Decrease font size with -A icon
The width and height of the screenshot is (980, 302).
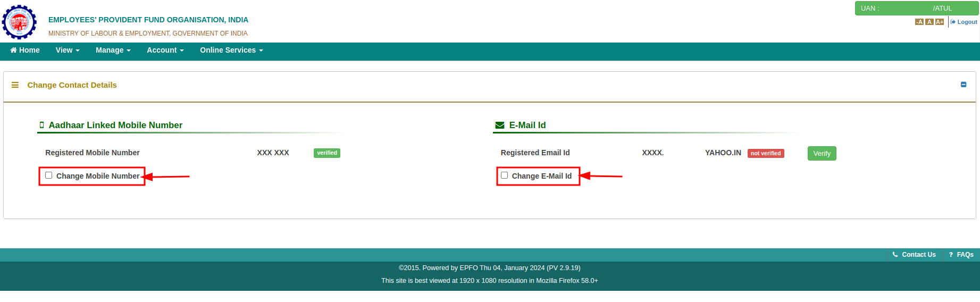(x=919, y=22)
